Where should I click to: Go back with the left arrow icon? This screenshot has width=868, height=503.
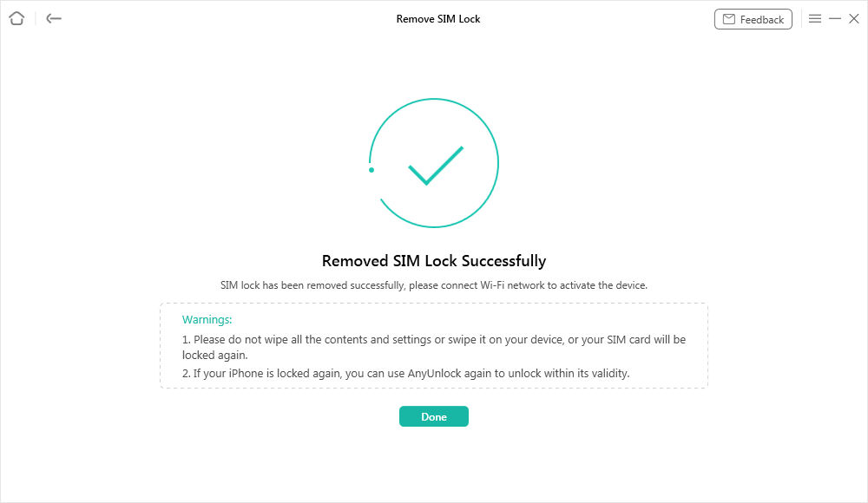click(53, 18)
